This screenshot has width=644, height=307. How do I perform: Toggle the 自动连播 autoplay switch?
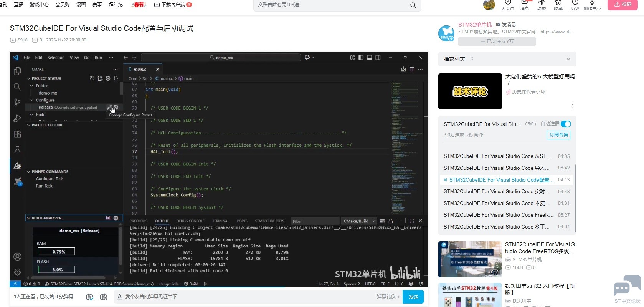click(x=566, y=124)
